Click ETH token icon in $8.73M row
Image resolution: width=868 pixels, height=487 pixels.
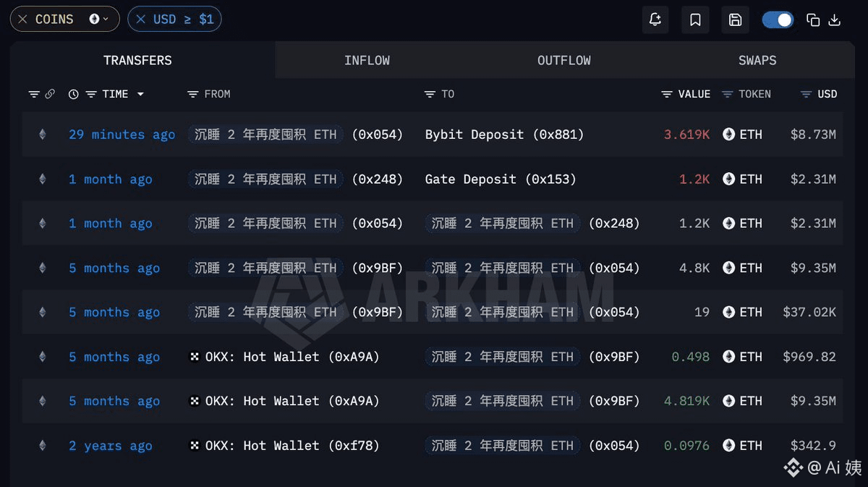pos(729,135)
